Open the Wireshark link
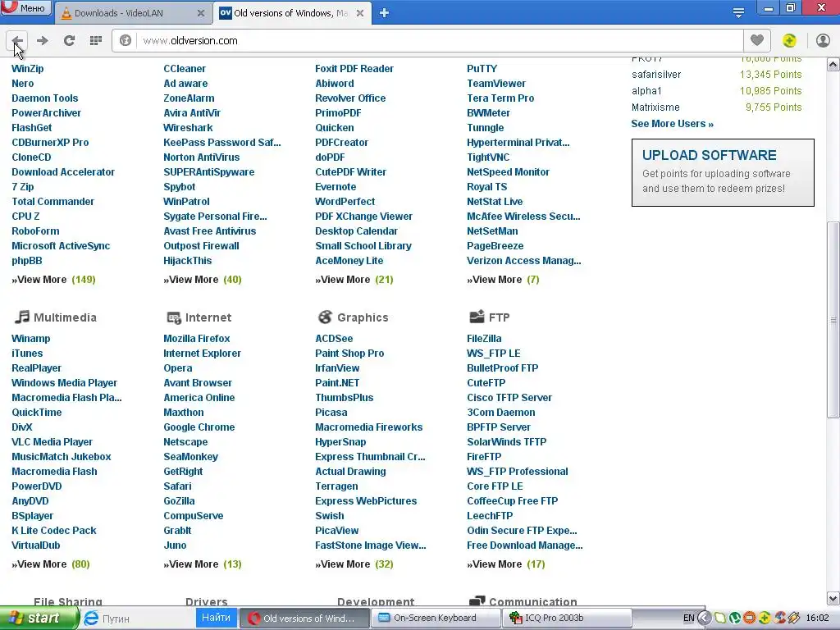 (188, 127)
